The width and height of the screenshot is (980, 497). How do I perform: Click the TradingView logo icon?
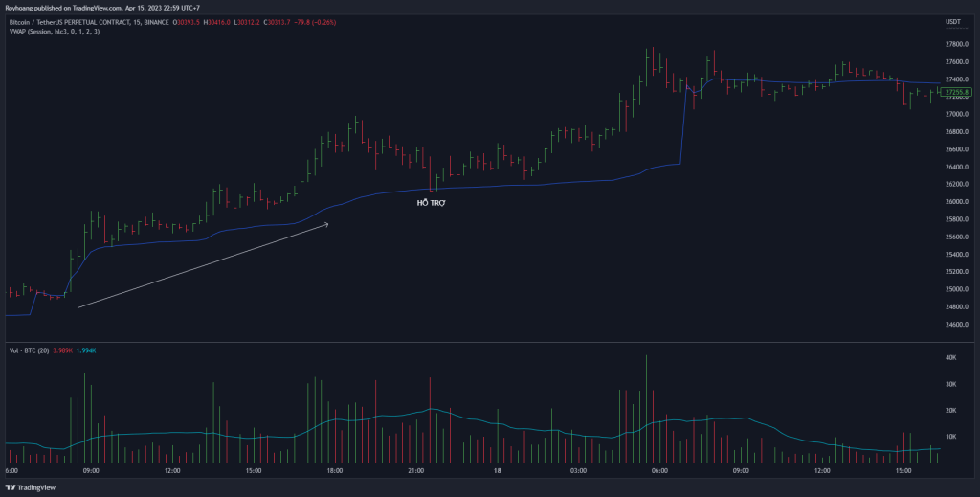[12, 487]
